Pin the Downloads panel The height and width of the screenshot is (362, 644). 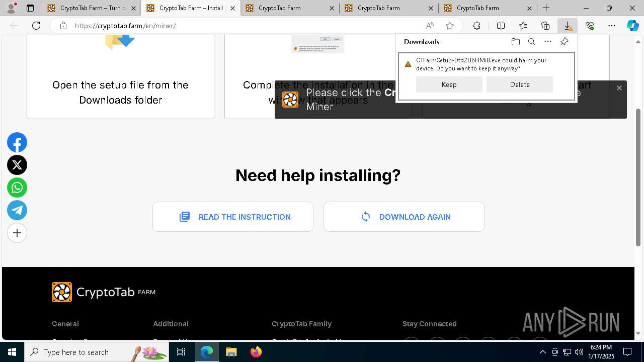point(564,42)
